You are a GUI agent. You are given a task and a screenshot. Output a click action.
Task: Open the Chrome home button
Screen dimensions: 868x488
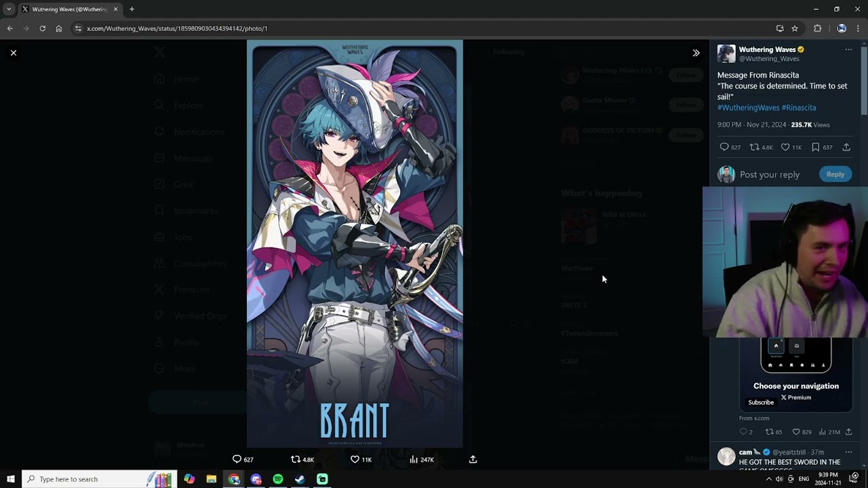point(58,28)
